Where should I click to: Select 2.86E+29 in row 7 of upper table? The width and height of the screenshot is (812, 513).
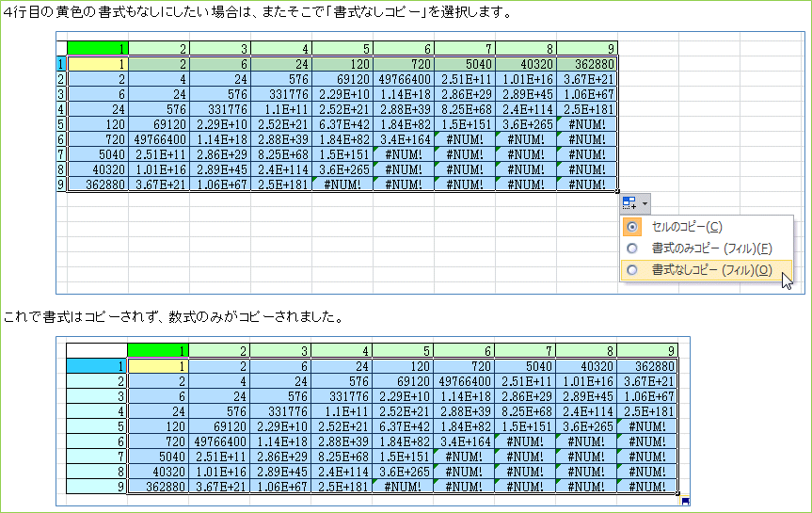click(x=220, y=154)
